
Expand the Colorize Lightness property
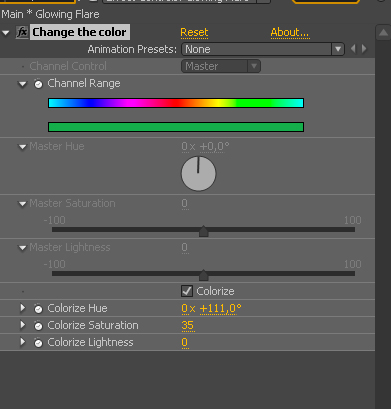coord(23,342)
